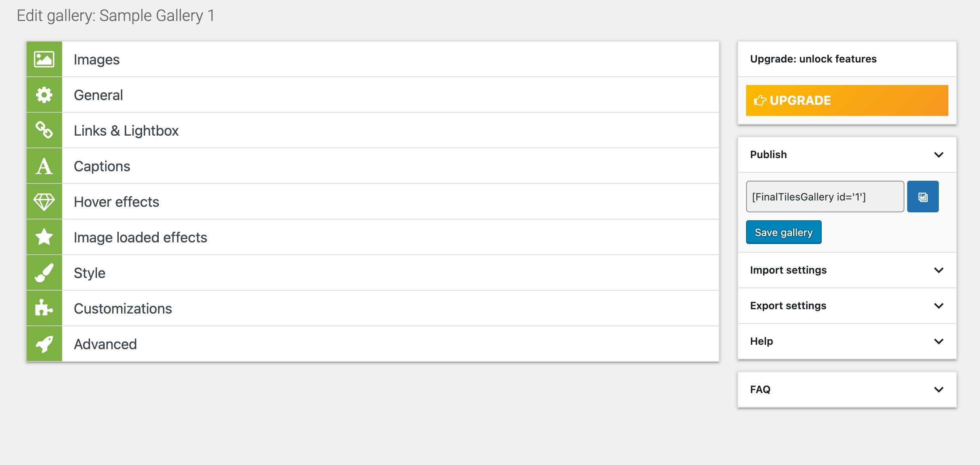The width and height of the screenshot is (980, 465).
Task: Expand the Help section chevron
Action: [939, 341]
